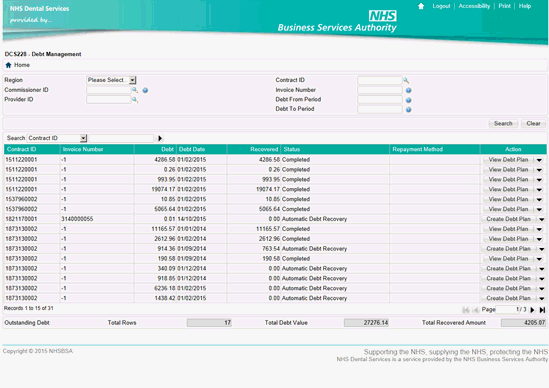
Task: Expand action arrow for invoice 3140000055 row
Action: click(542, 220)
